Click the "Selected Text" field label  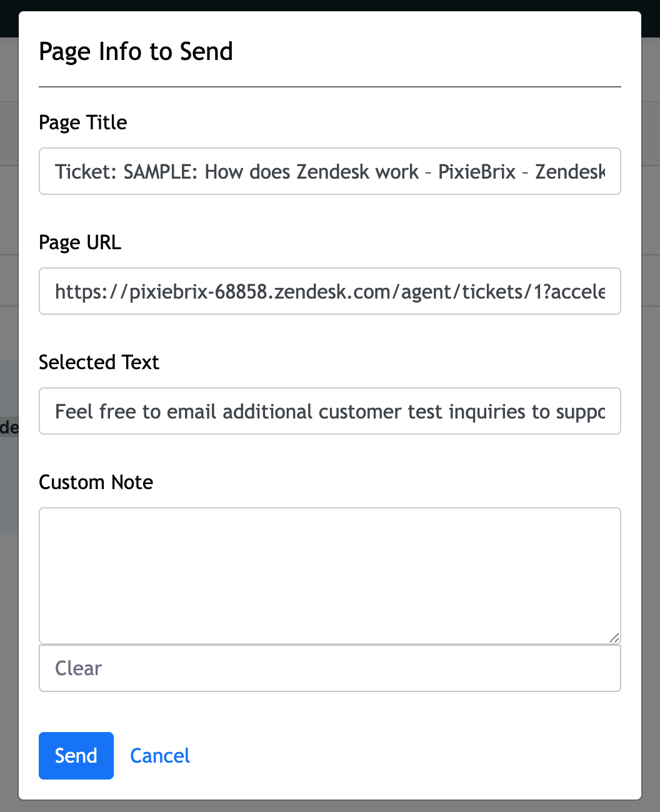[99, 362]
